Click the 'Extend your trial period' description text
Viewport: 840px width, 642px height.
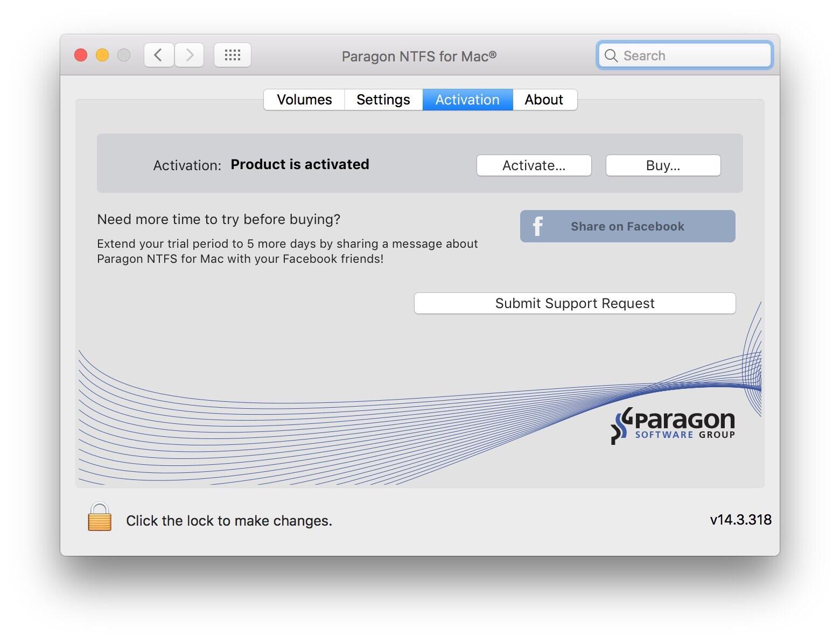(288, 251)
